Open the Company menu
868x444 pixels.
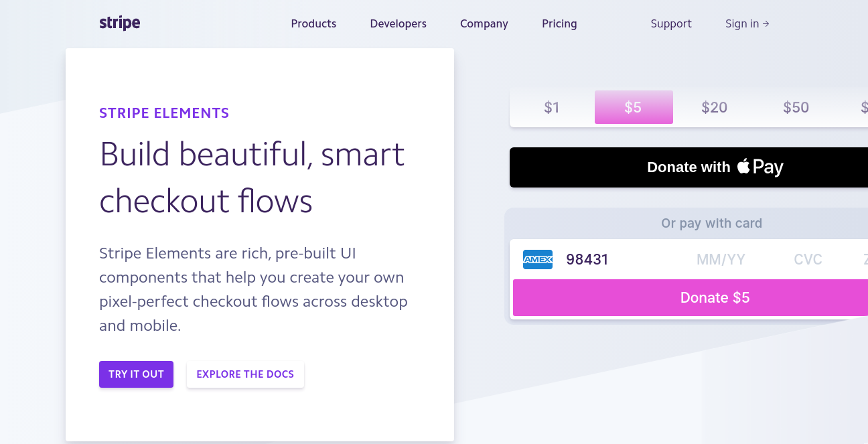(484, 23)
